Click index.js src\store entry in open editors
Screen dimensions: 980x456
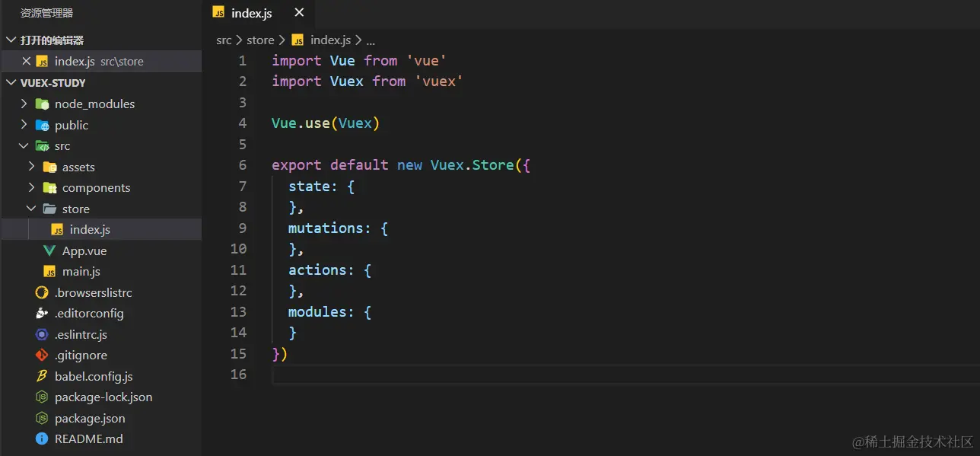[x=101, y=61]
